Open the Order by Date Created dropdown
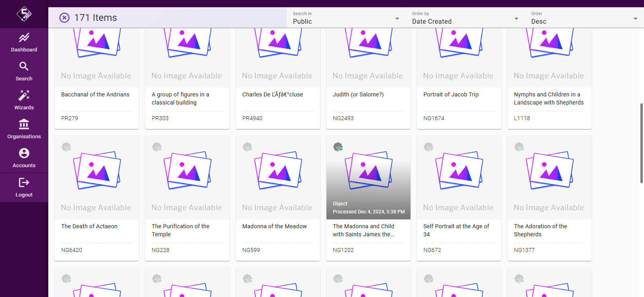The image size is (644, 297). click(465, 18)
